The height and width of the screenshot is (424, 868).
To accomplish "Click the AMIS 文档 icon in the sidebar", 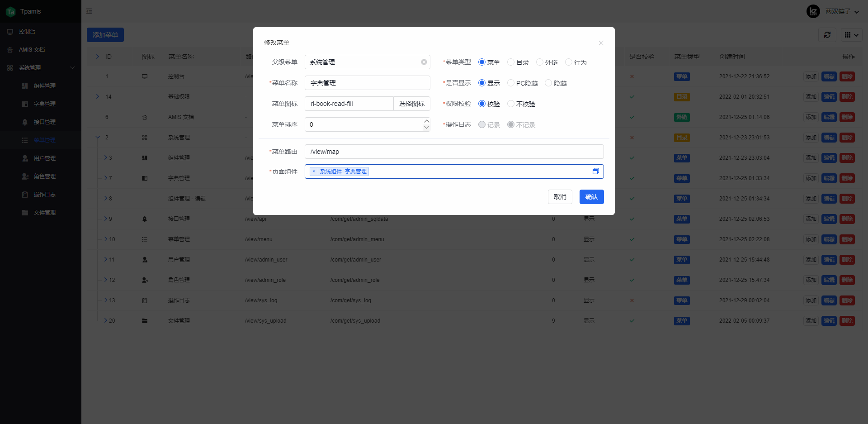I will pos(10,50).
